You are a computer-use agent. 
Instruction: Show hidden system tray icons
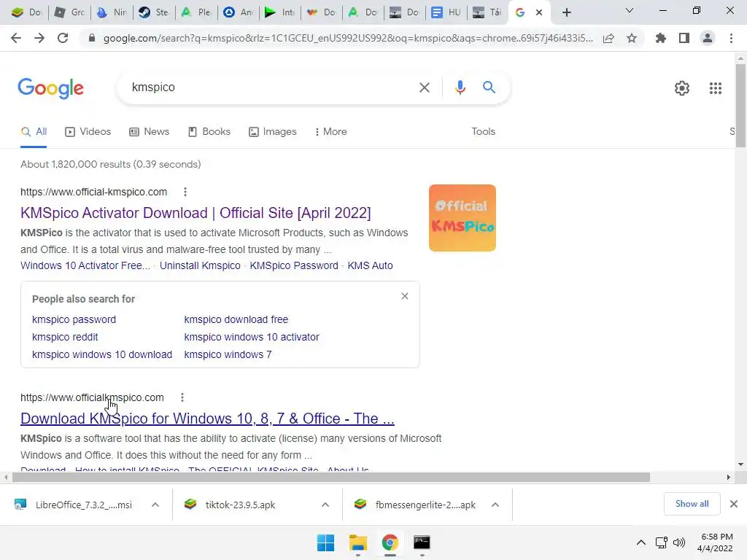641,542
